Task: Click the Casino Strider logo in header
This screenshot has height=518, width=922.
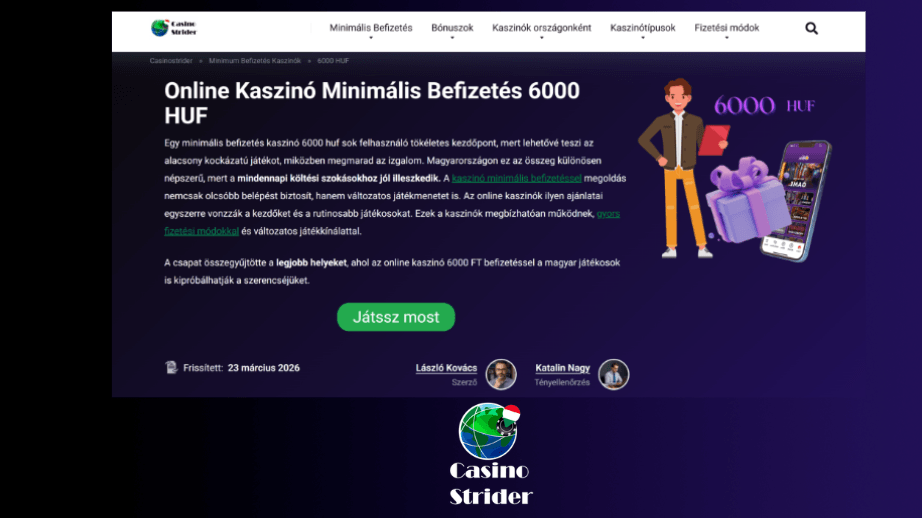Action: click(x=174, y=28)
